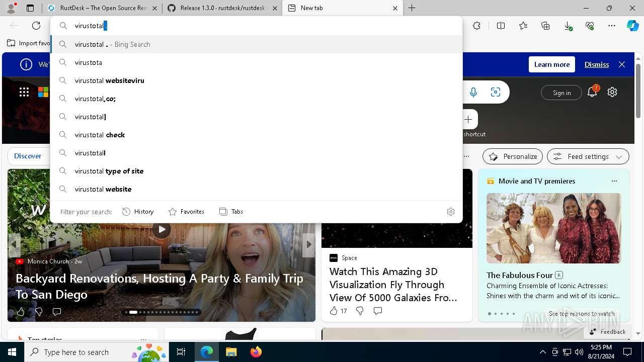Open Downloads toolbar icon

tap(568, 26)
